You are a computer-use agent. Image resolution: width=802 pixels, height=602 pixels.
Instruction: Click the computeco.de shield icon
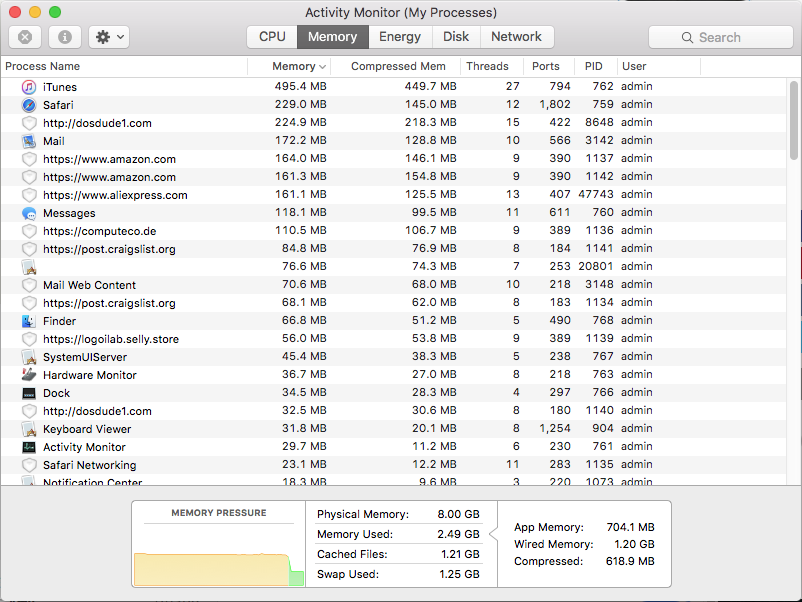click(29, 231)
